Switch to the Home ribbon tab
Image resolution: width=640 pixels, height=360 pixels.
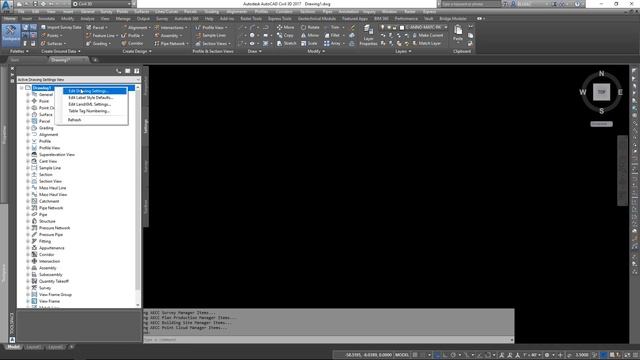point(9,19)
